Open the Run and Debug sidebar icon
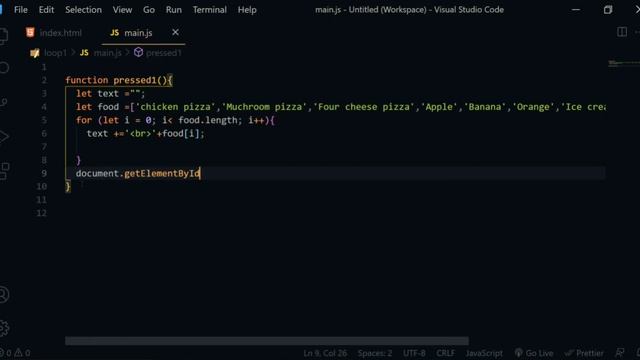640x360 pixels. tap(4, 136)
